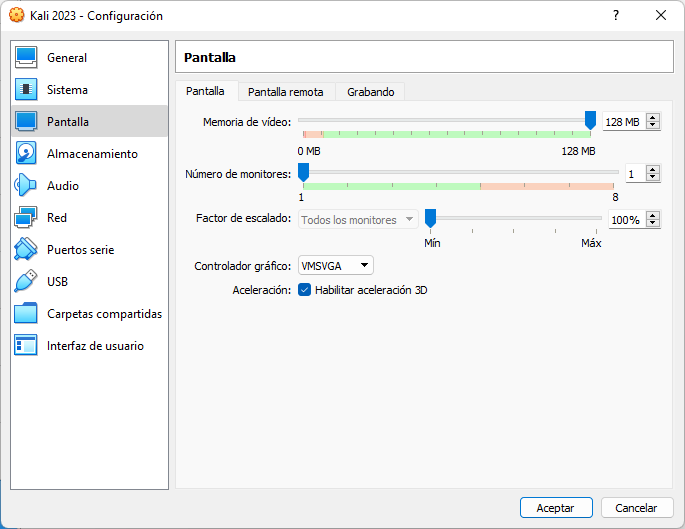Open Almacenamiento disk icon
Screen dimensions: 685x529
point(26,153)
